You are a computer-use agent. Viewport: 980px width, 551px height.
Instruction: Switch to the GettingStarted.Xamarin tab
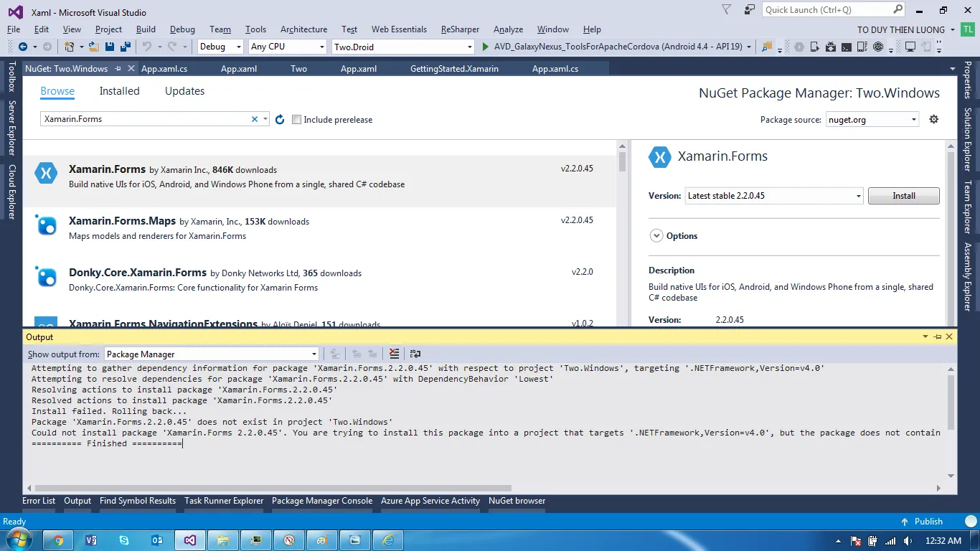pos(454,69)
